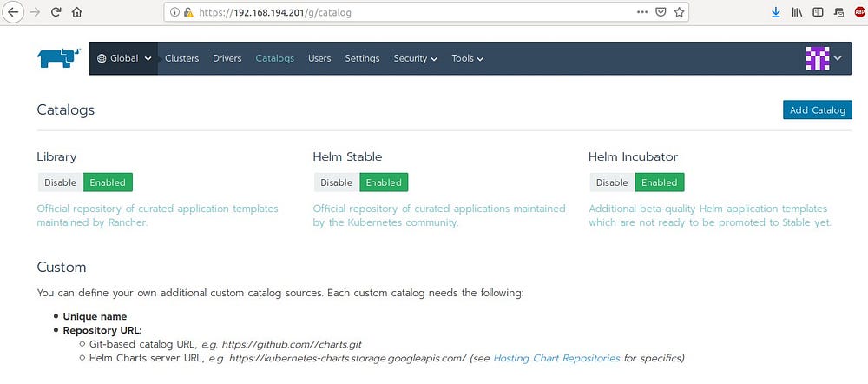868x384 pixels.
Task: Click the Add Catalog button
Action: pyautogui.click(x=817, y=109)
